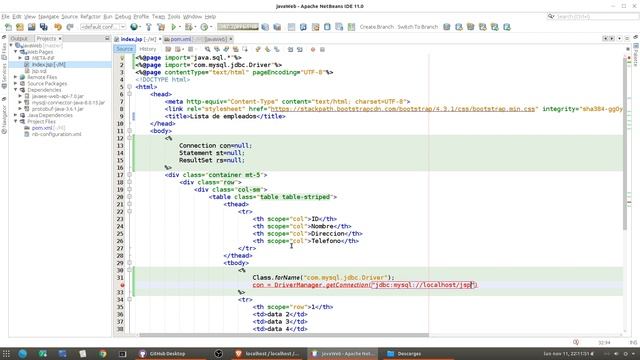
Task: Click the Save All toolbar icon
Action: tap(43, 27)
